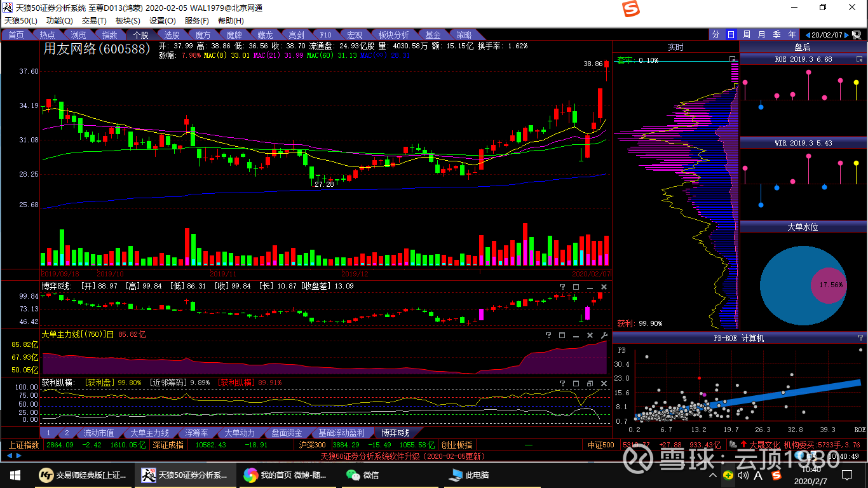The image size is (868, 488).
Task: Open the 板块(S) menu
Action: pos(128,21)
